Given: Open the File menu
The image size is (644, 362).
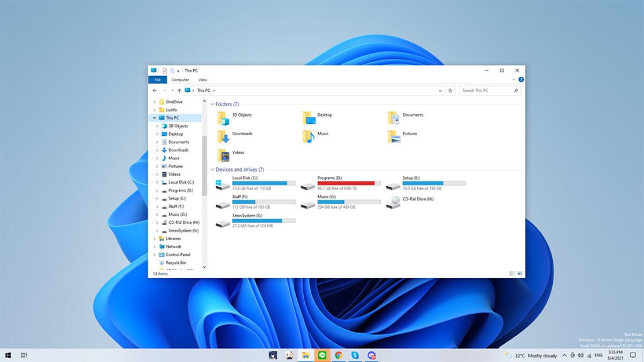Looking at the screenshot, I should 157,79.
